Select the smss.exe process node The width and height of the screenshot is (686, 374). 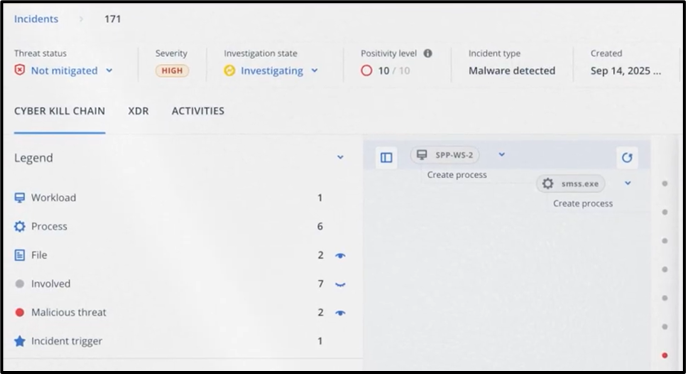pyautogui.click(x=571, y=184)
